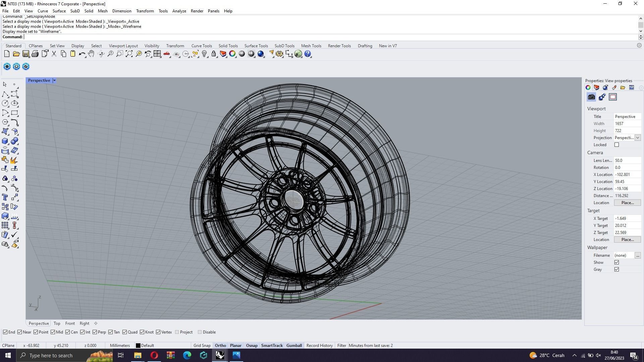Click the camera View properties icon
Image resolution: width=644 pixels, height=362 pixels.
(591, 97)
